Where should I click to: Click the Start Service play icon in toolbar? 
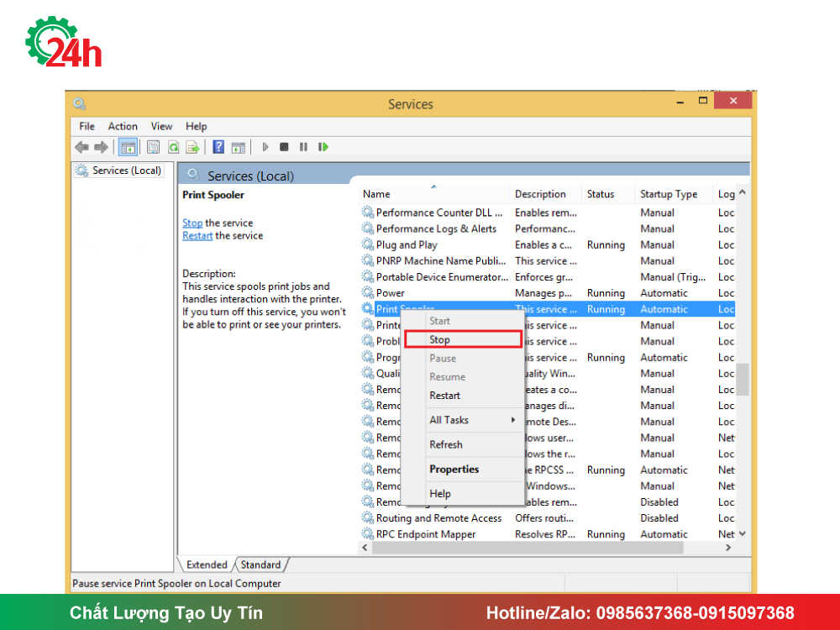coord(265,147)
